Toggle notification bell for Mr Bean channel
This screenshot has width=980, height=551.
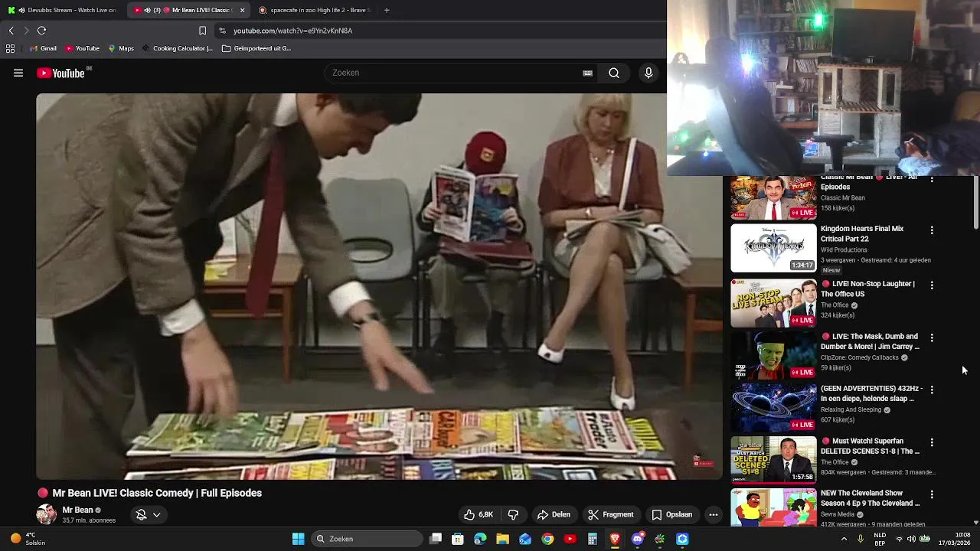[x=141, y=514]
